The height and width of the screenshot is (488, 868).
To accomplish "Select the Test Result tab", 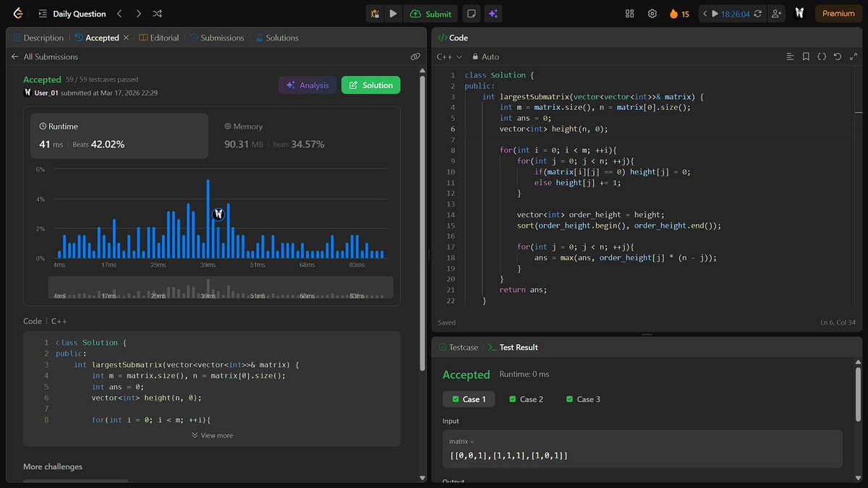I will tap(513, 347).
